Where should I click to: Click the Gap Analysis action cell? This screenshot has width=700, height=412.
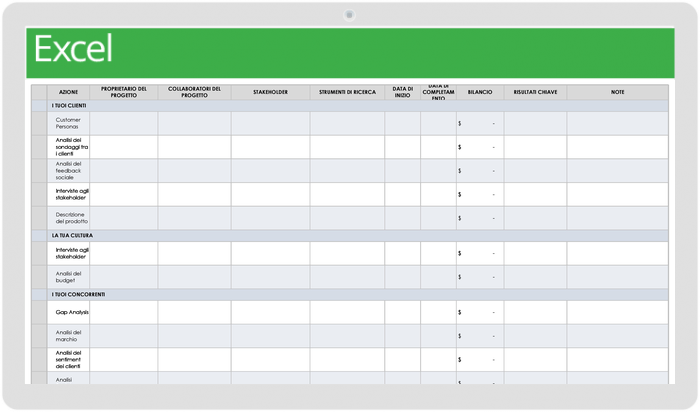[x=68, y=312]
